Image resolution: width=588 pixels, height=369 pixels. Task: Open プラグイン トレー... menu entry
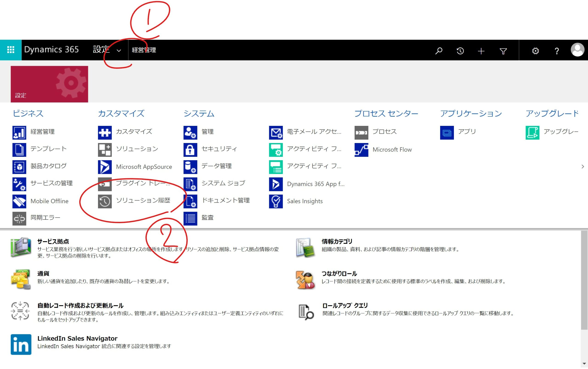point(143,183)
